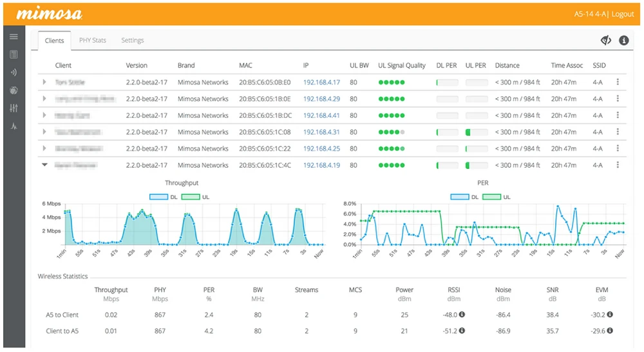The image size is (644, 352).
Task: Open the Settings tab
Action: tap(133, 41)
